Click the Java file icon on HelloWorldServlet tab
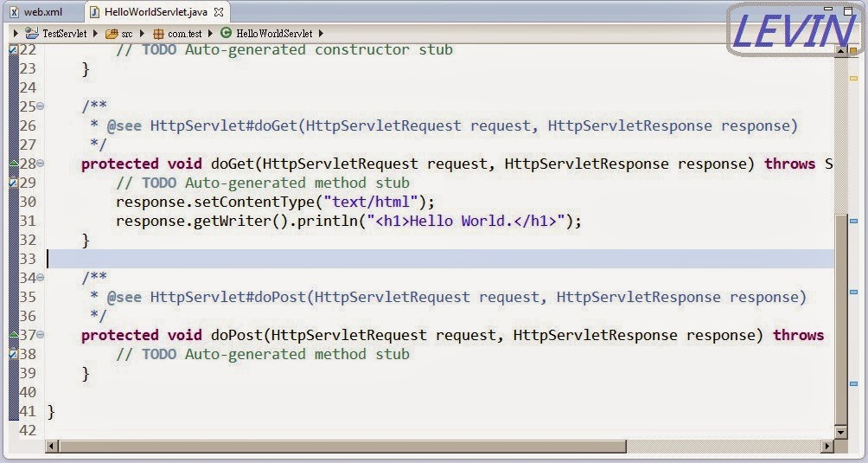The height and width of the screenshot is (463, 868). [x=95, y=11]
